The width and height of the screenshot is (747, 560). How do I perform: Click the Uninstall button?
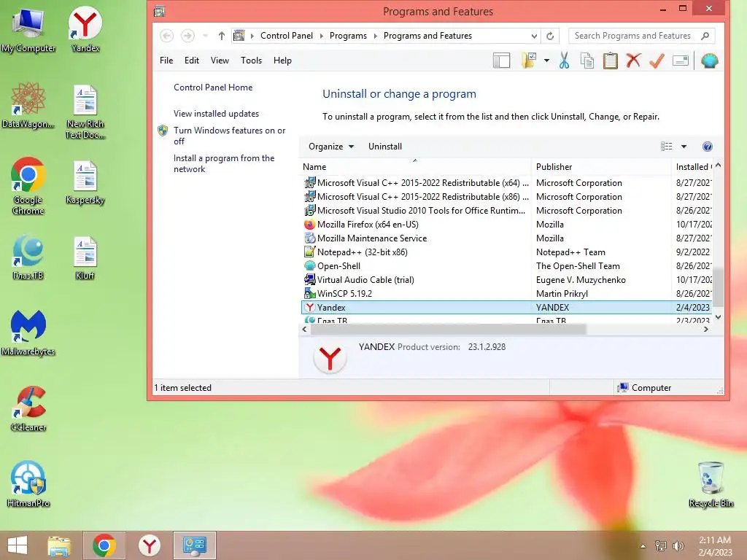[385, 147]
